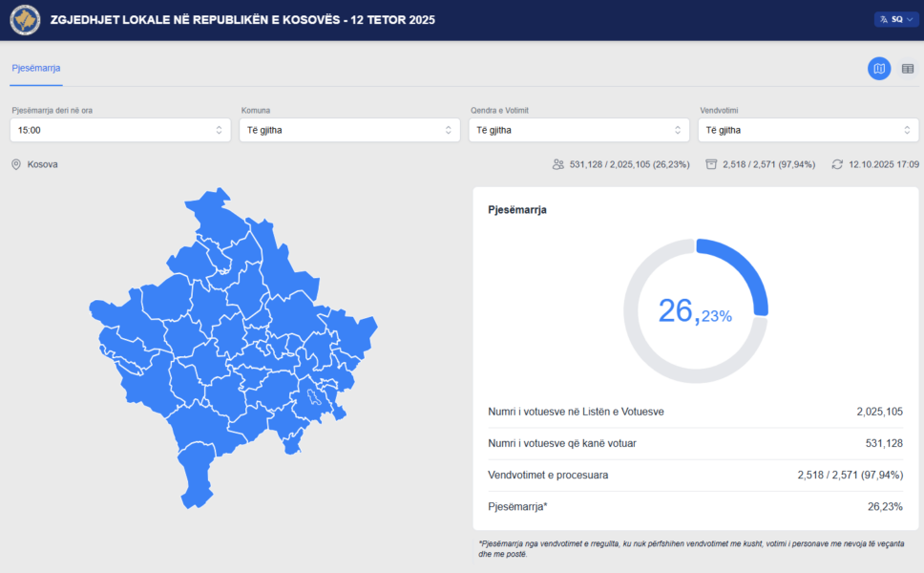Image resolution: width=924 pixels, height=573 pixels.
Task: Open the Vendvotimi dropdown
Action: (808, 130)
